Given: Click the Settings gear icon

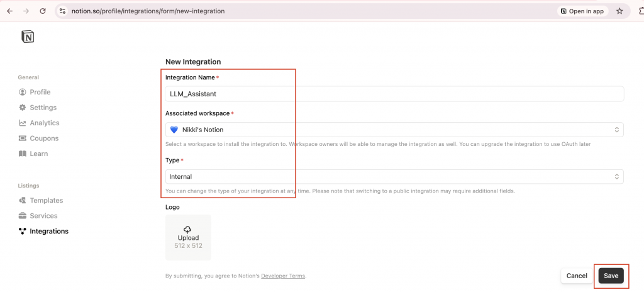Looking at the screenshot, I should tap(22, 108).
